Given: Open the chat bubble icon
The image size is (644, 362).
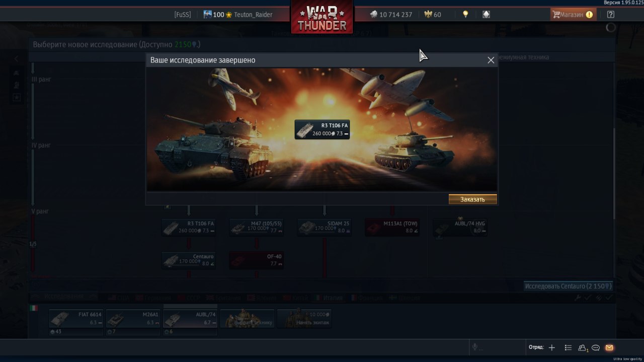Looking at the screenshot, I should tap(596, 347).
